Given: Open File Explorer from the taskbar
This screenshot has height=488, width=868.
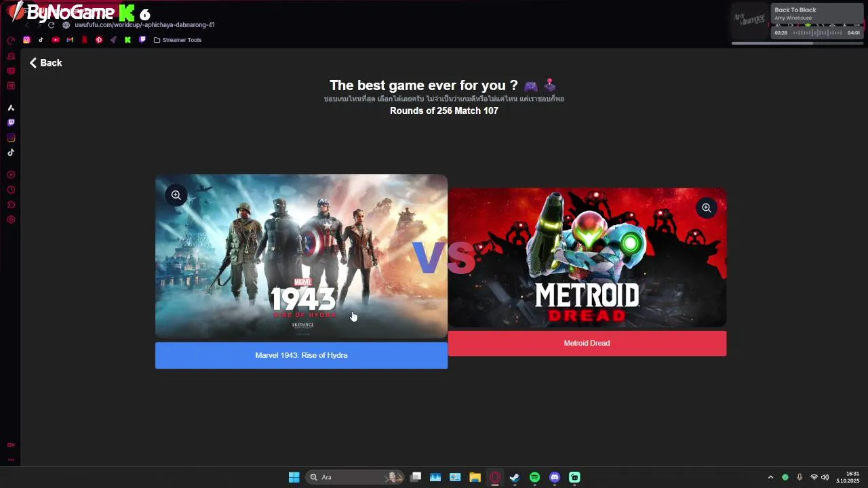Looking at the screenshot, I should [x=475, y=477].
